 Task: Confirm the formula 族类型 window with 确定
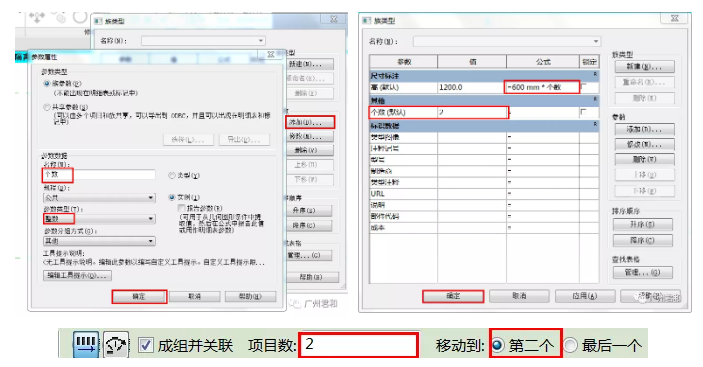[x=453, y=296]
